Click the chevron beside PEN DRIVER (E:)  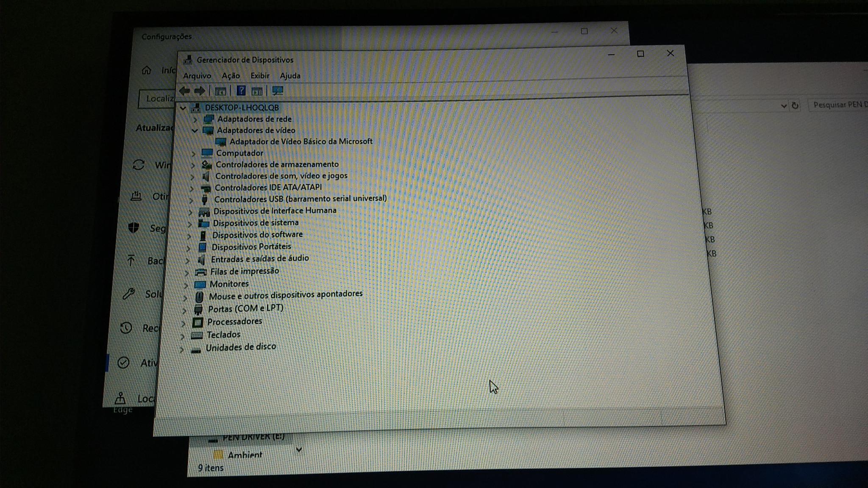(299, 449)
